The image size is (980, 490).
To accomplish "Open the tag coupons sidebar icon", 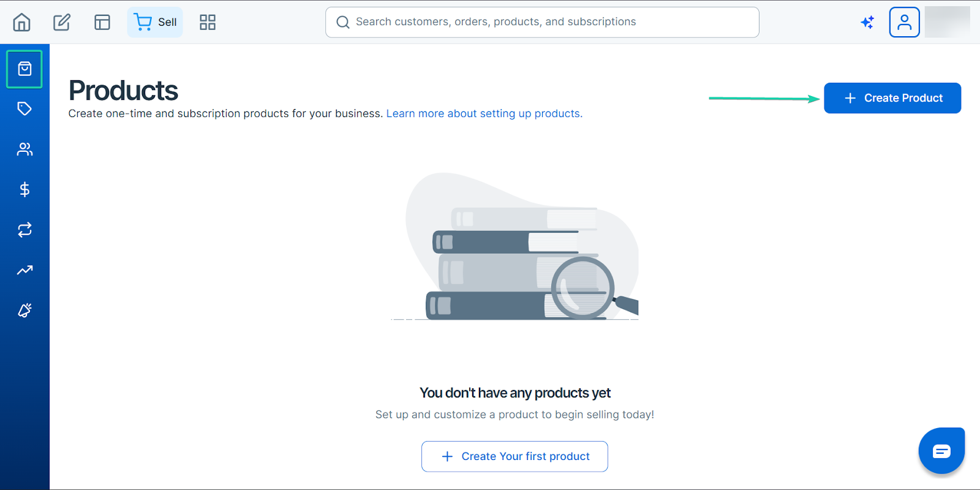I will tap(24, 109).
